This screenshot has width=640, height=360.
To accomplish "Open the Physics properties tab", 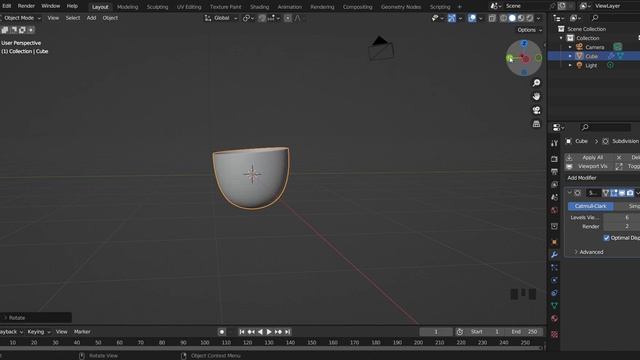I will pyautogui.click(x=554, y=280).
